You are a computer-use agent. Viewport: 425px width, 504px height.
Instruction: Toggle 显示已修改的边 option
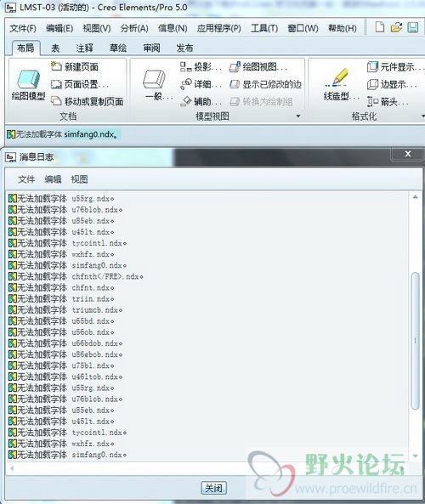[265, 84]
